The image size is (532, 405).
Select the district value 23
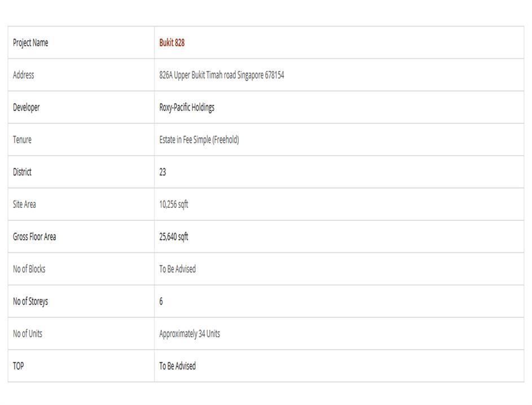(x=162, y=172)
